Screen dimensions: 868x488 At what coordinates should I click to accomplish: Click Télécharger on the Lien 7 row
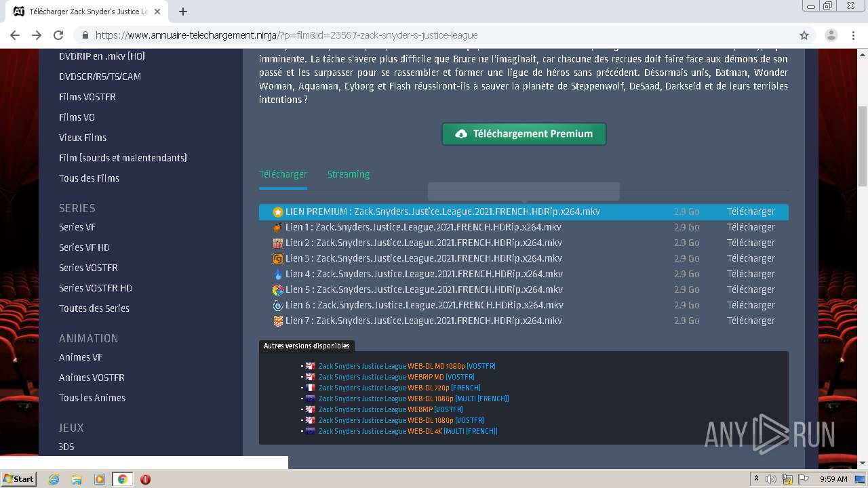pos(751,321)
